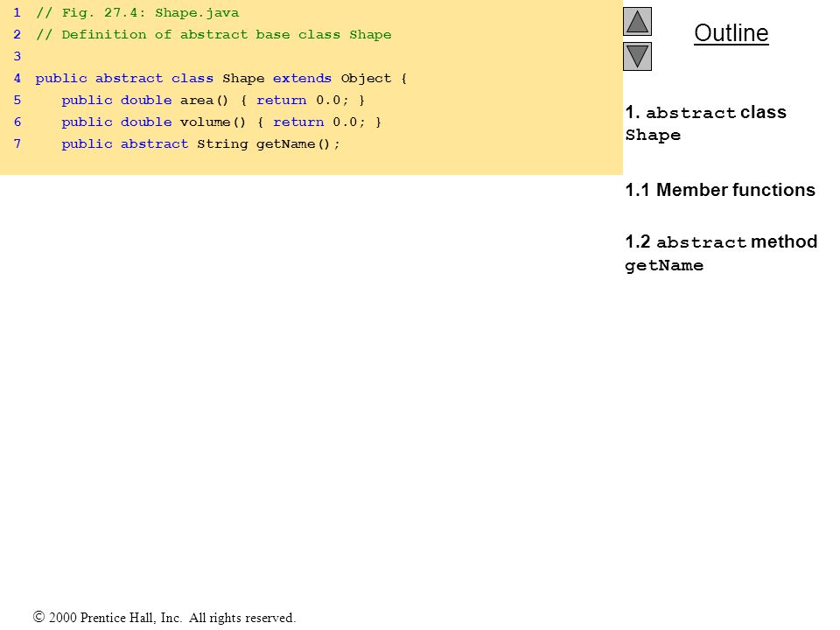Click the empty code line number 3
The image size is (840, 630).
click(17, 56)
